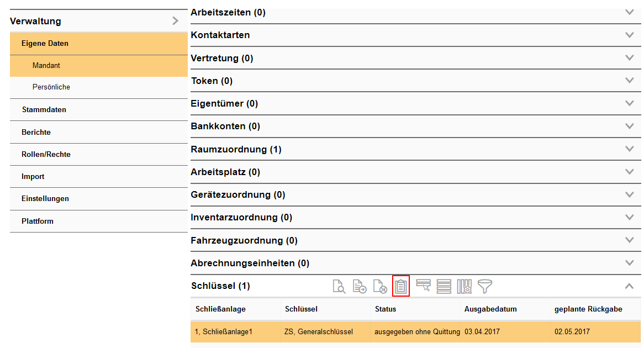644x348 pixels.
Task: Collapse the Schlüssel section
Action: (629, 286)
